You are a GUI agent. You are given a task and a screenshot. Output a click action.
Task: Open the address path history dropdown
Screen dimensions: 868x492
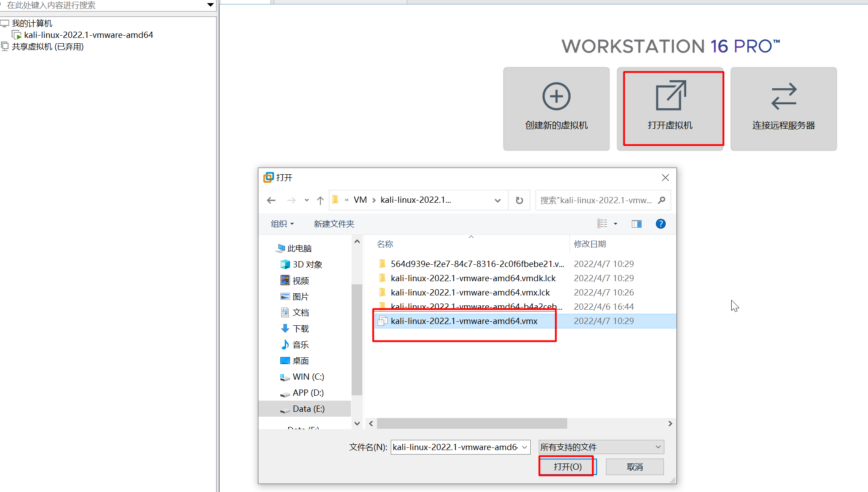coord(498,201)
